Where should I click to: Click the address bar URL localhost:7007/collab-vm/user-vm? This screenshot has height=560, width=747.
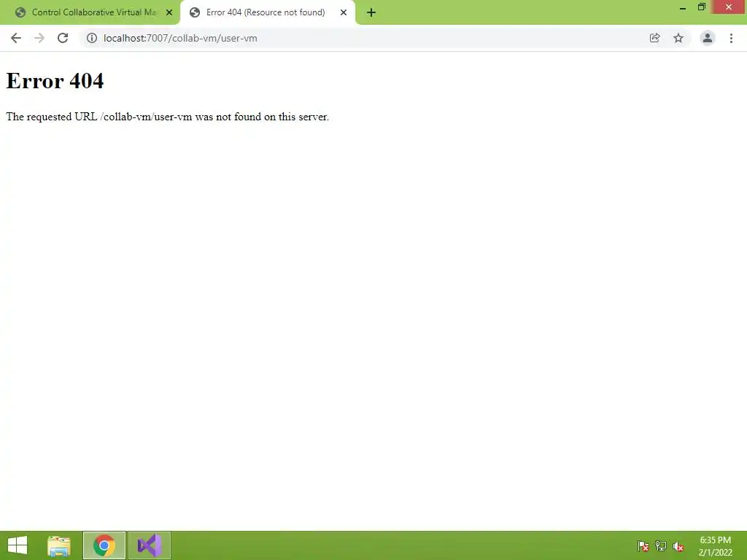pos(180,38)
